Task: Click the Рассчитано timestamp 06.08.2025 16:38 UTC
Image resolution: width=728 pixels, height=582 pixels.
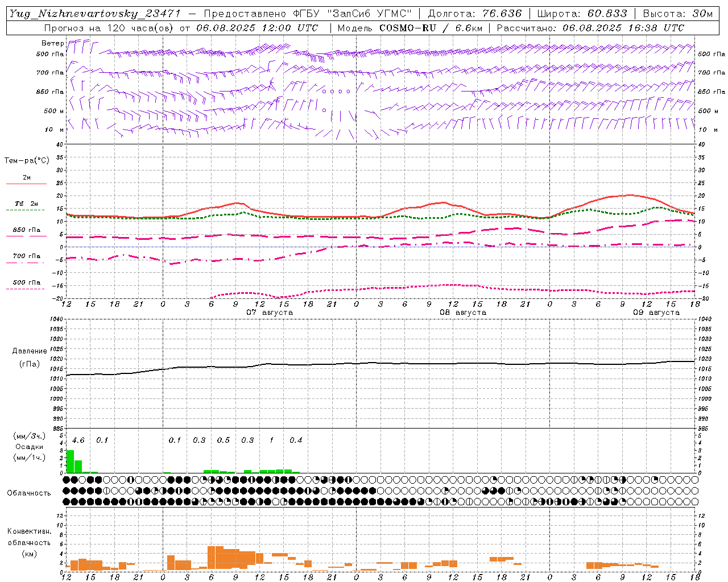Action: point(623,28)
